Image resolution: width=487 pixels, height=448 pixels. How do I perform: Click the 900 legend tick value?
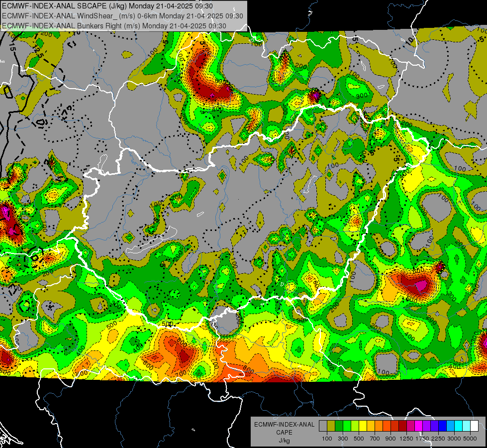click(390, 439)
